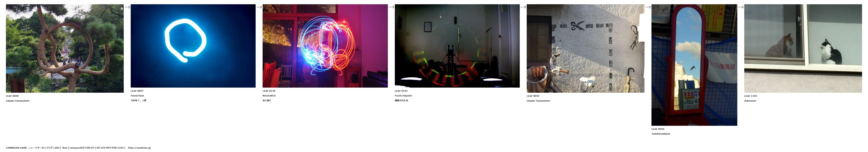Open the http://cambrian.jp footer link
868x152 pixels.
(139, 148)
